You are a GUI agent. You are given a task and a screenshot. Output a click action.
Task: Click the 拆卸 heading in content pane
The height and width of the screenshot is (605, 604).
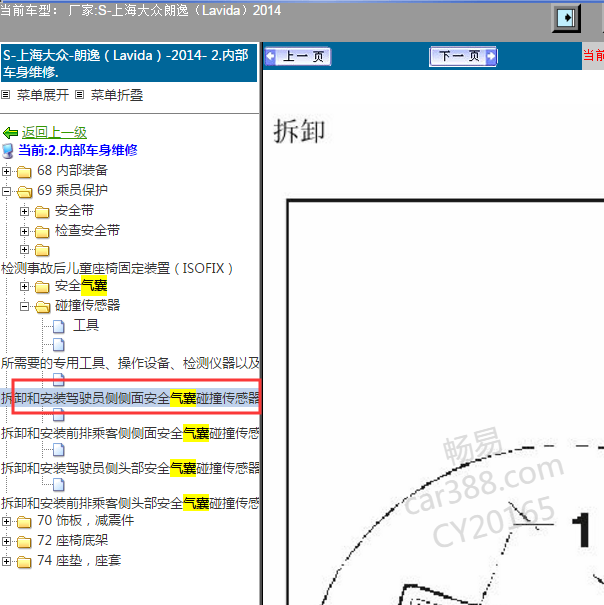(299, 131)
